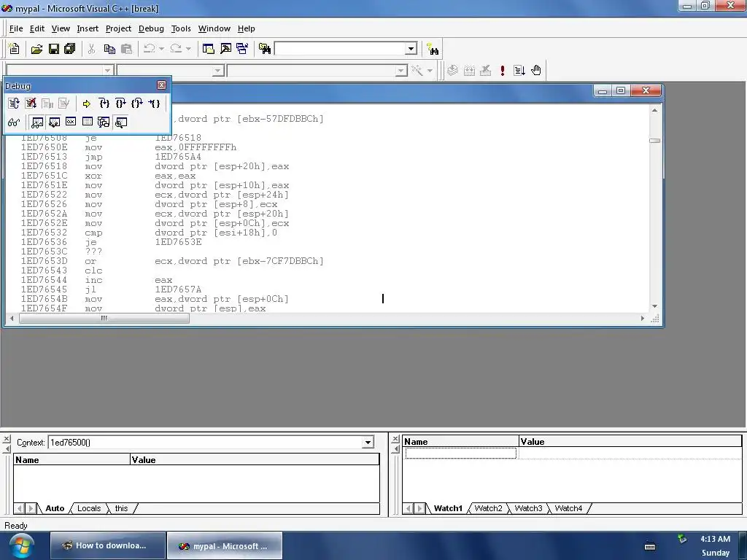Toggle the Variables window button

pos(54,122)
